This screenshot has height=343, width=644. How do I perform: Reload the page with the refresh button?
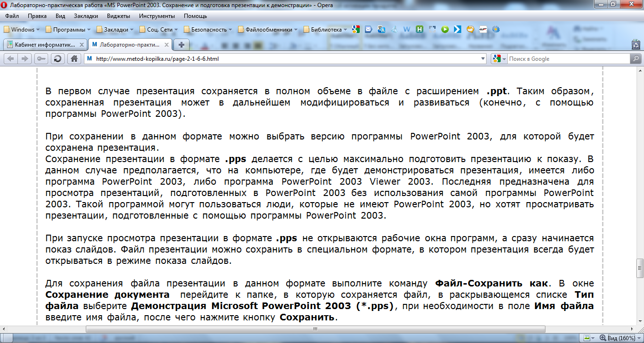click(x=58, y=59)
